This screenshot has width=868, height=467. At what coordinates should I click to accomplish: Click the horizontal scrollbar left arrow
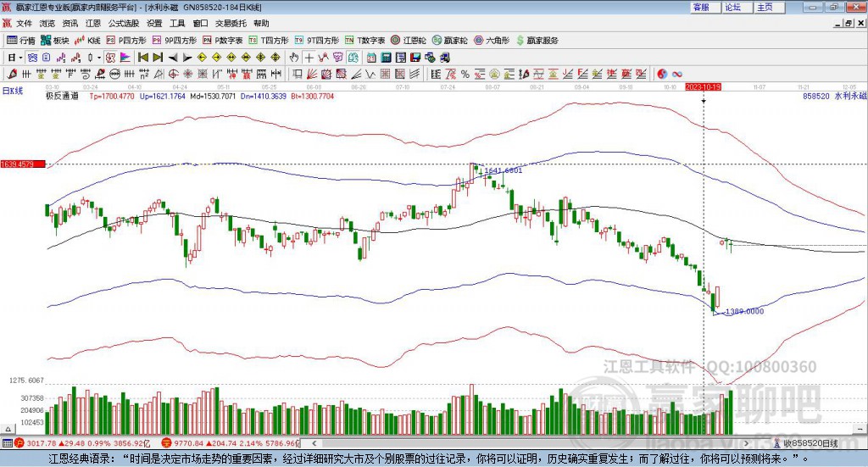[x=314, y=443]
